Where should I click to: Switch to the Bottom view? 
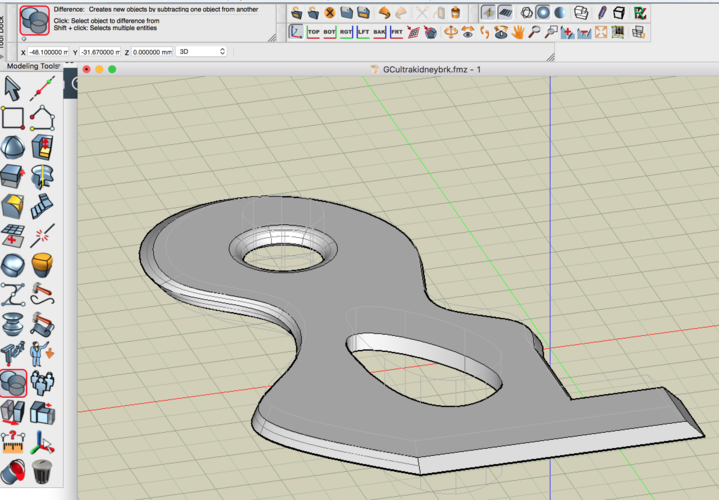[330, 32]
